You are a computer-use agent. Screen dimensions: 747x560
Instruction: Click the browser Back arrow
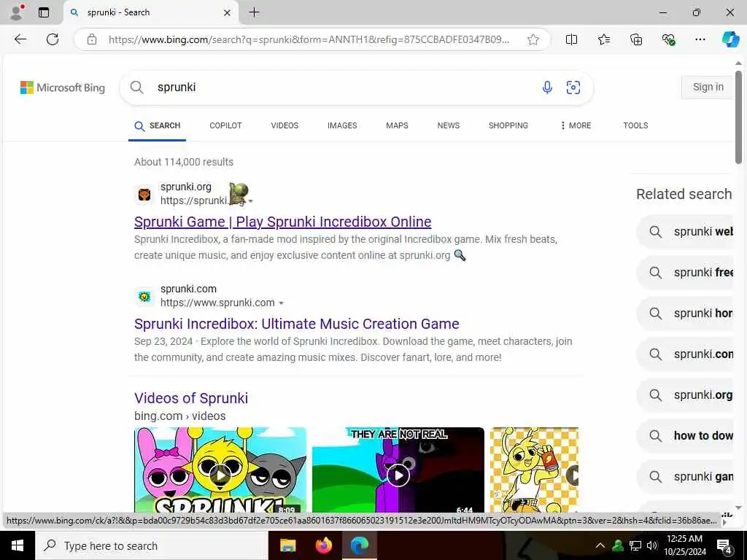pyautogui.click(x=20, y=39)
